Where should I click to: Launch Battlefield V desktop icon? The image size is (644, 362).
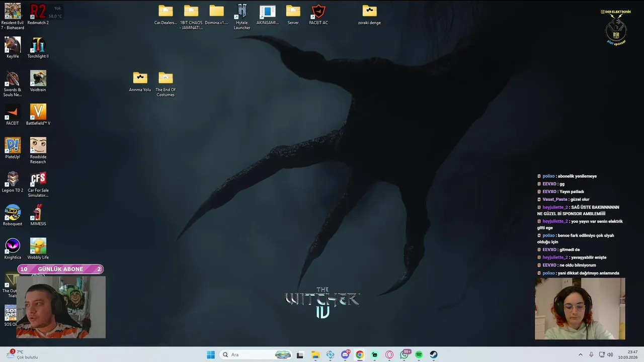(38, 115)
